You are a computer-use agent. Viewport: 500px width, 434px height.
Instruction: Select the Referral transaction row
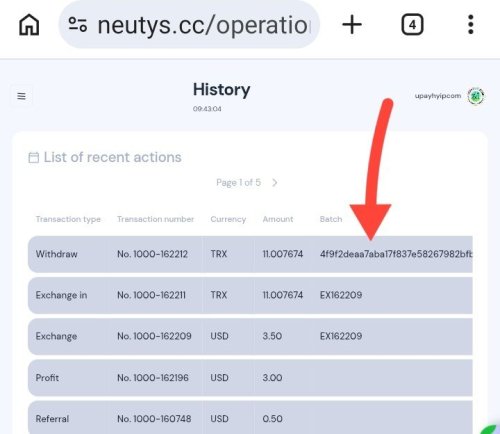coord(250,418)
